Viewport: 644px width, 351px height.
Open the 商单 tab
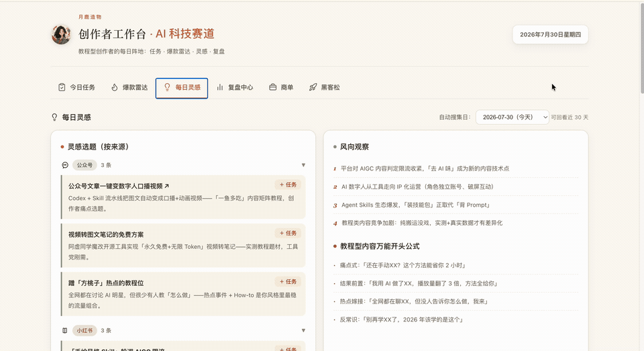[281, 87]
